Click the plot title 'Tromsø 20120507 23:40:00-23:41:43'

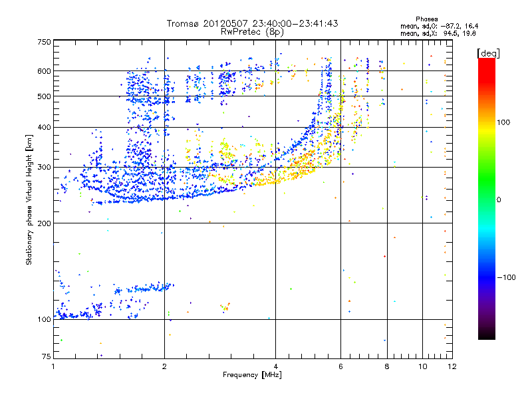point(252,23)
